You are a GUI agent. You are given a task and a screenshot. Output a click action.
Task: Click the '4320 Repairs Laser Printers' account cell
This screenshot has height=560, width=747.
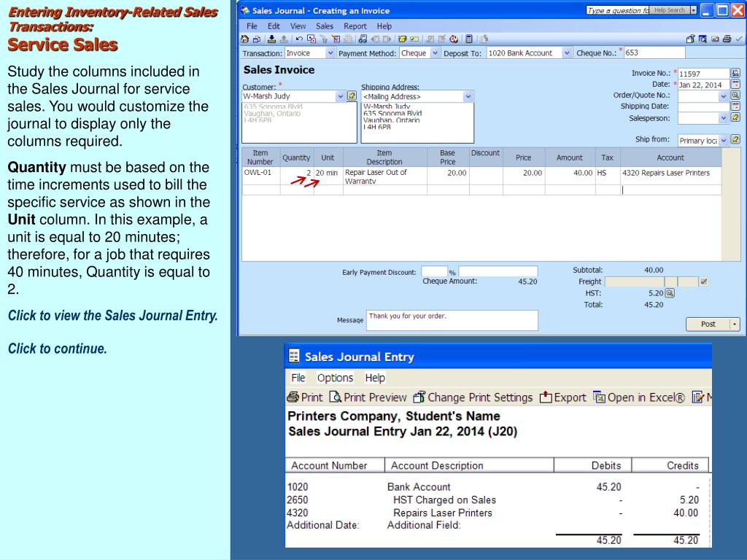coord(671,176)
